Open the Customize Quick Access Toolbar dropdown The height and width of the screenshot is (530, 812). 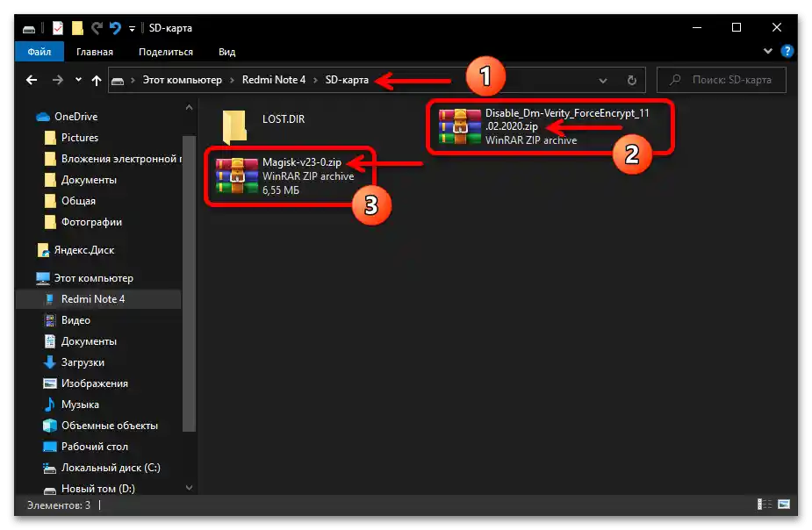[x=132, y=29]
